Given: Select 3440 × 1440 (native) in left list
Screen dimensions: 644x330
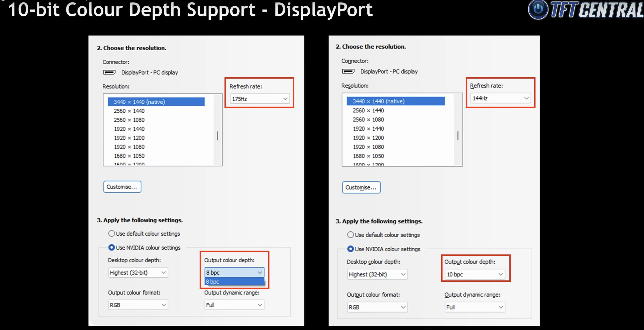Looking at the screenshot, I should [156, 102].
